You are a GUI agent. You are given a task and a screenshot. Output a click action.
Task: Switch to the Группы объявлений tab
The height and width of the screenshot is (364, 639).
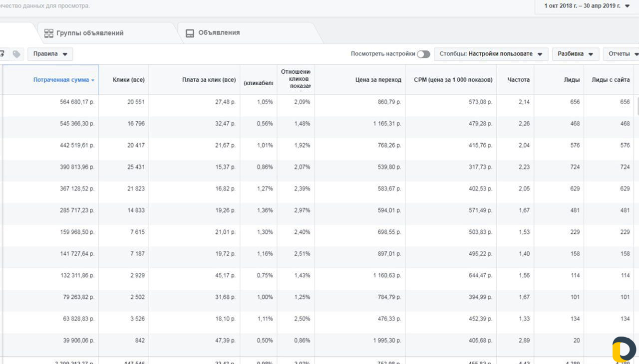[90, 33]
